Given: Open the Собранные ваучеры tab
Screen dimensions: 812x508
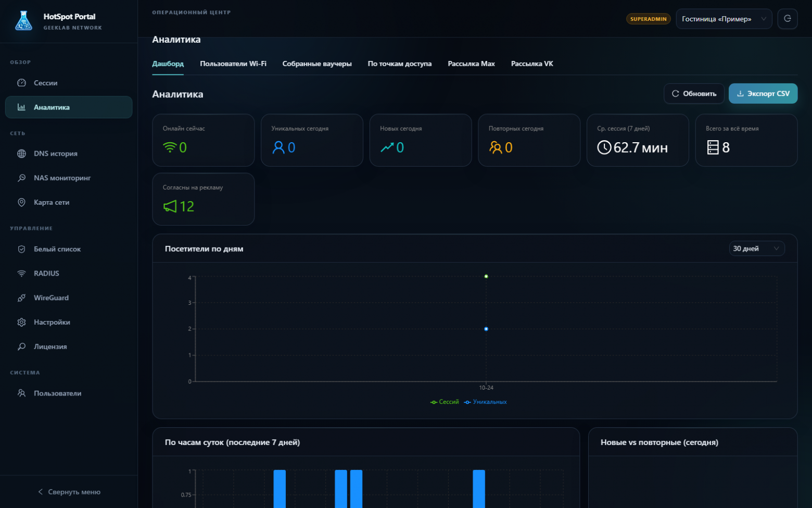Looking at the screenshot, I should 317,64.
